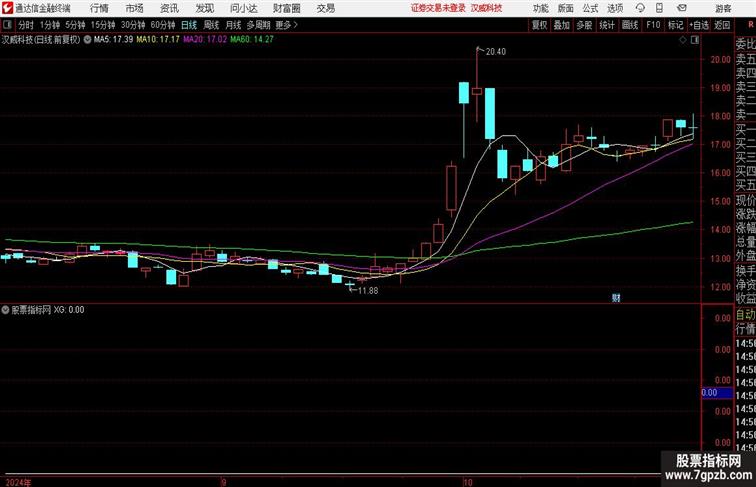Screen dimensions: 756x487
Task: Switch to 15分钟 period tab
Action: click(x=103, y=25)
